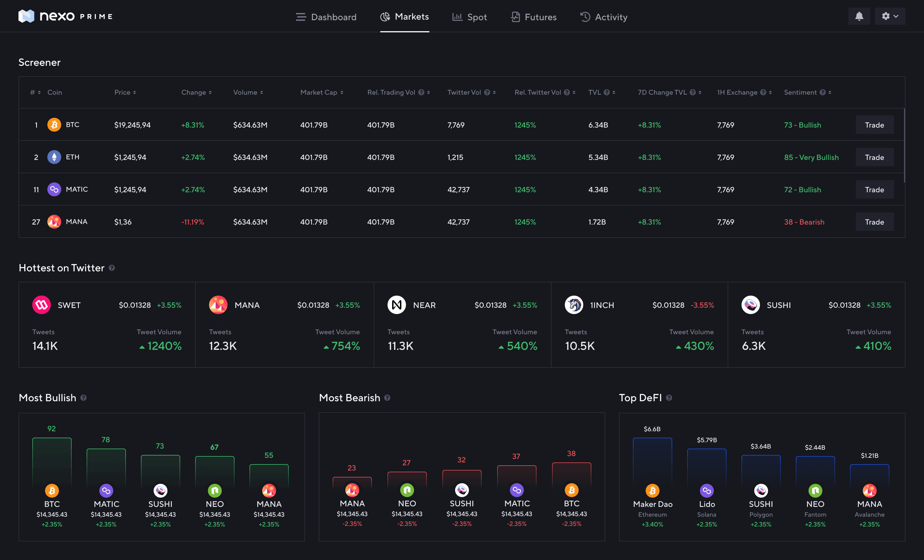924x560 pixels.
Task: Click the 1INCH unicorn icon
Action: (x=573, y=305)
